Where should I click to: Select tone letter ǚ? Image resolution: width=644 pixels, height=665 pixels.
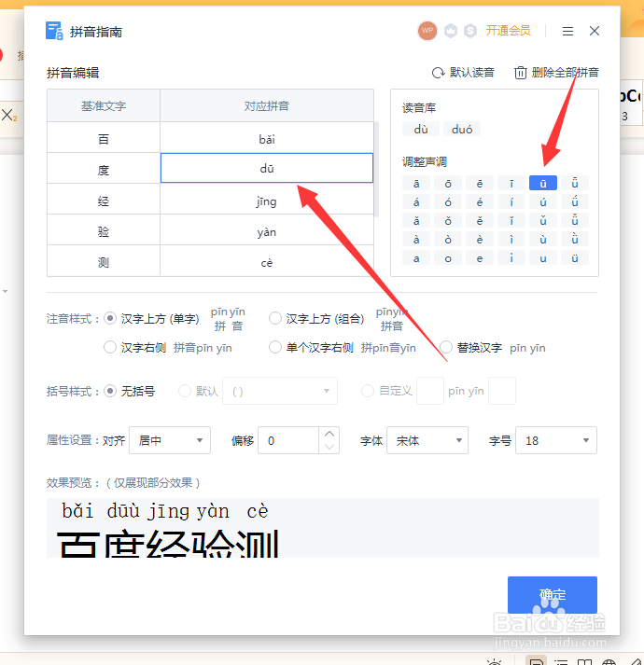pyautogui.click(x=574, y=220)
